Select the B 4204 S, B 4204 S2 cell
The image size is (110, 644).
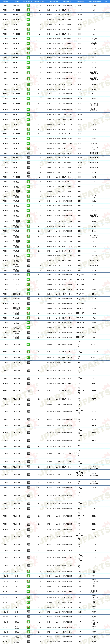[94, 591]
